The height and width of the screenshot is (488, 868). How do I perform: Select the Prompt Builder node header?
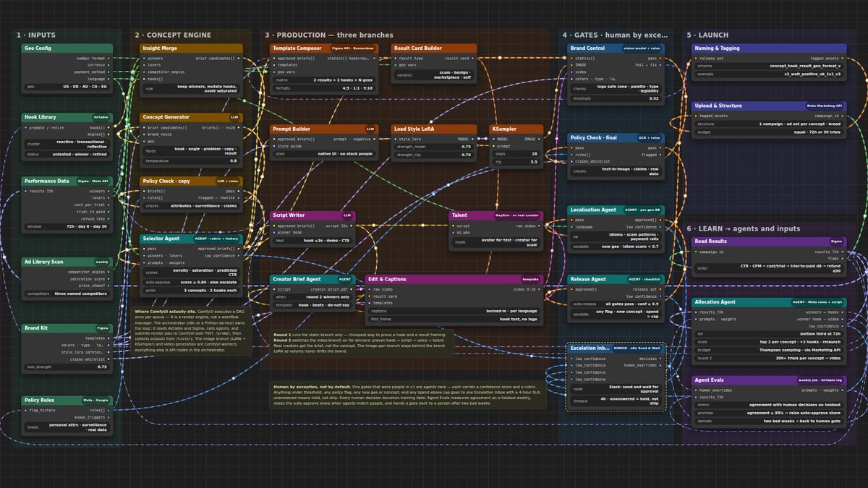click(x=323, y=129)
